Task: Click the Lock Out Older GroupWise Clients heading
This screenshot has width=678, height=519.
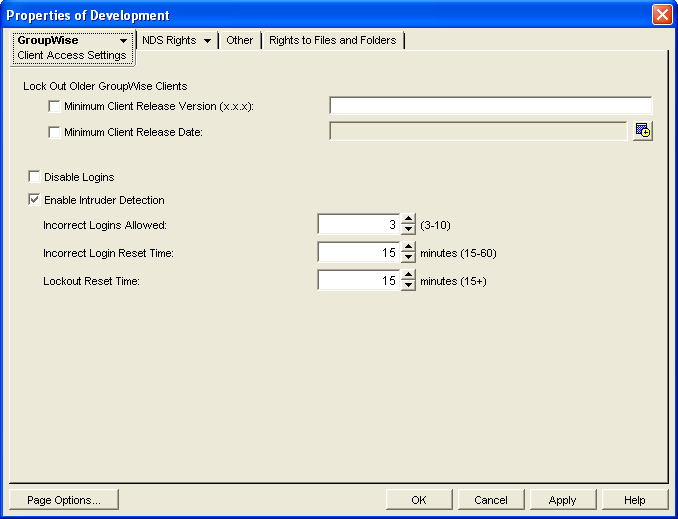Action: (x=105, y=86)
